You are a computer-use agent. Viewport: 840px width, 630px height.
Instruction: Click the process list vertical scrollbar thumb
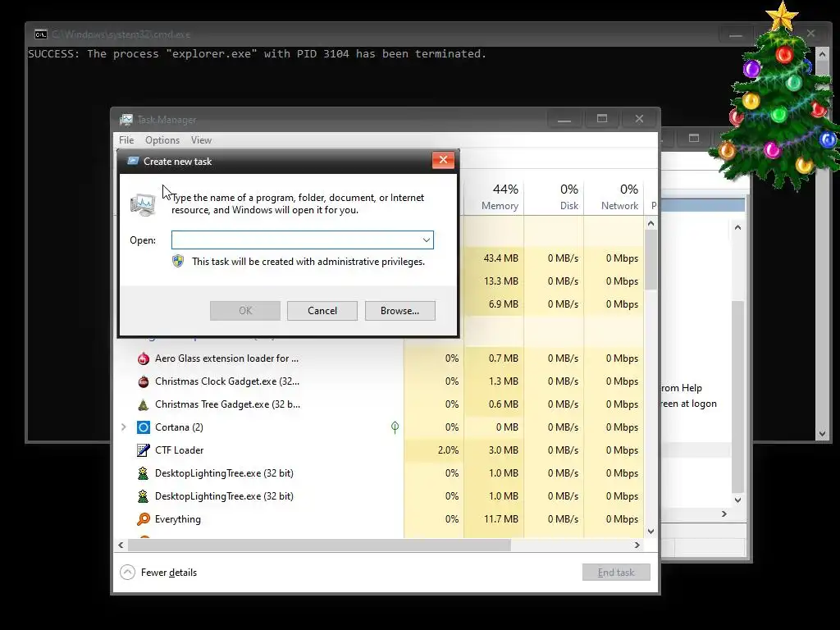point(651,260)
